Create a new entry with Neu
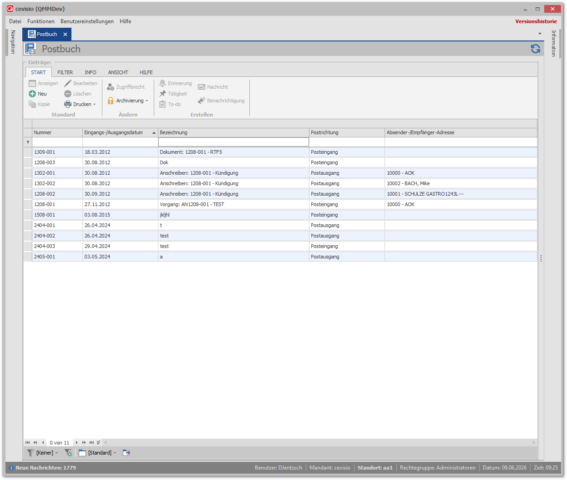The width and height of the screenshot is (567, 480). point(38,94)
